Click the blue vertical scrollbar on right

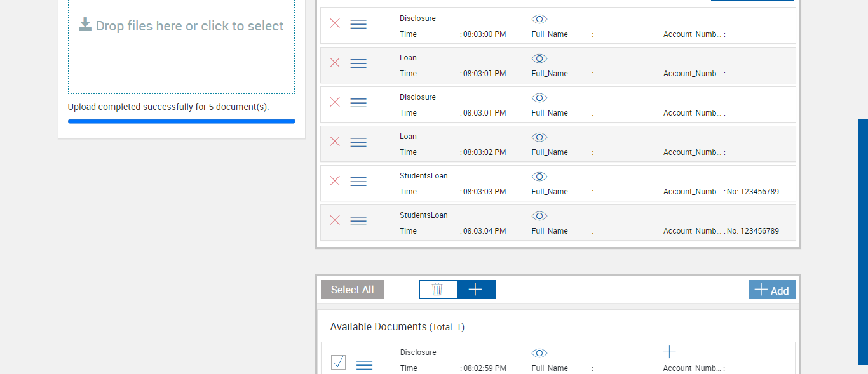point(863,241)
